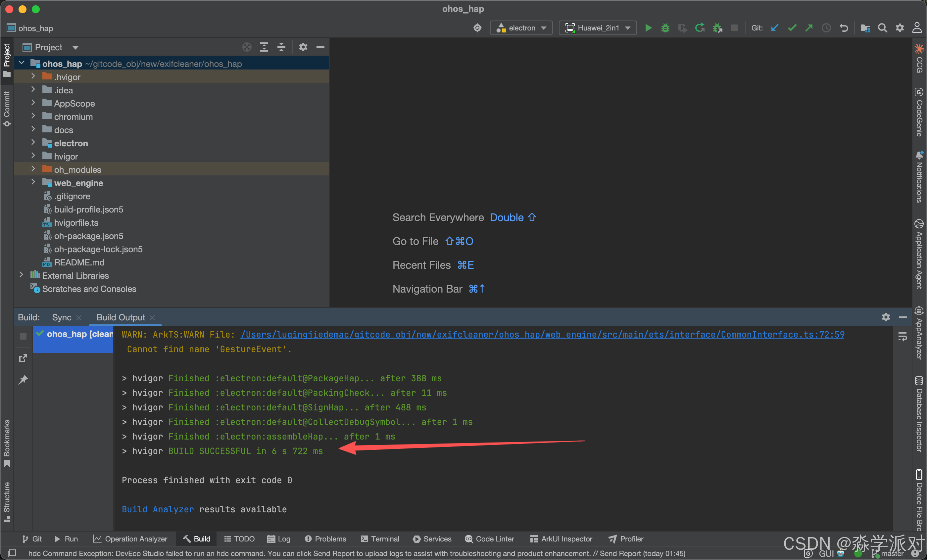The image size is (927, 560).
Task: Switch to the Sync tab
Action: (x=62, y=317)
